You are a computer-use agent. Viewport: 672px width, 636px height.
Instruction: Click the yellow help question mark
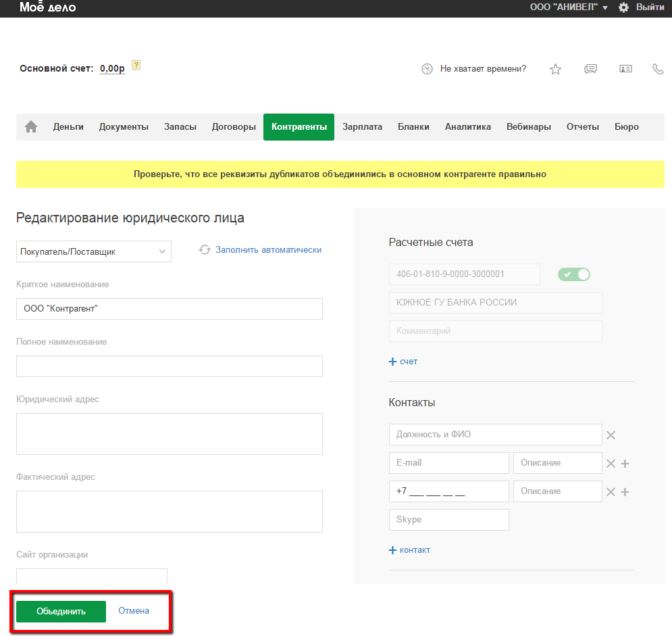click(x=136, y=66)
